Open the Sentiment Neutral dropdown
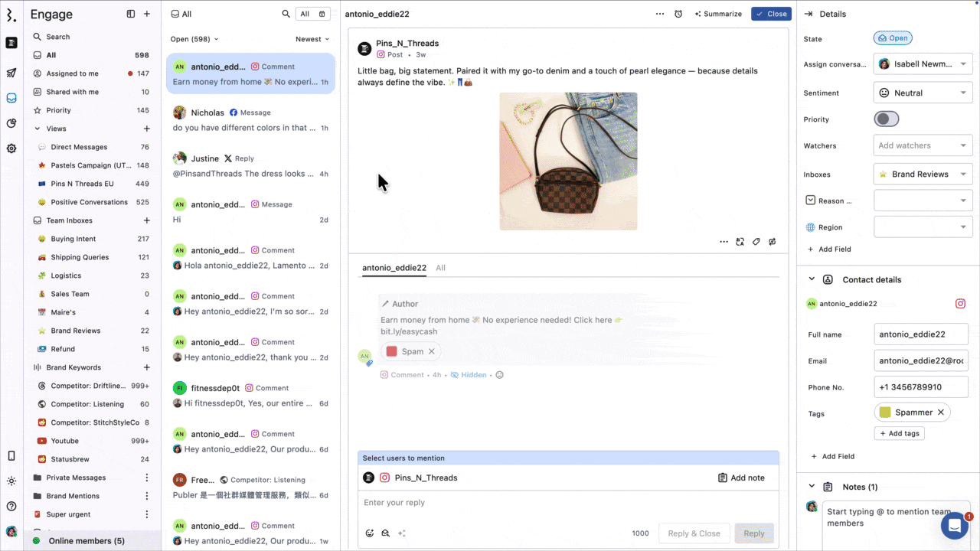This screenshot has height=551, width=980. pos(923,93)
